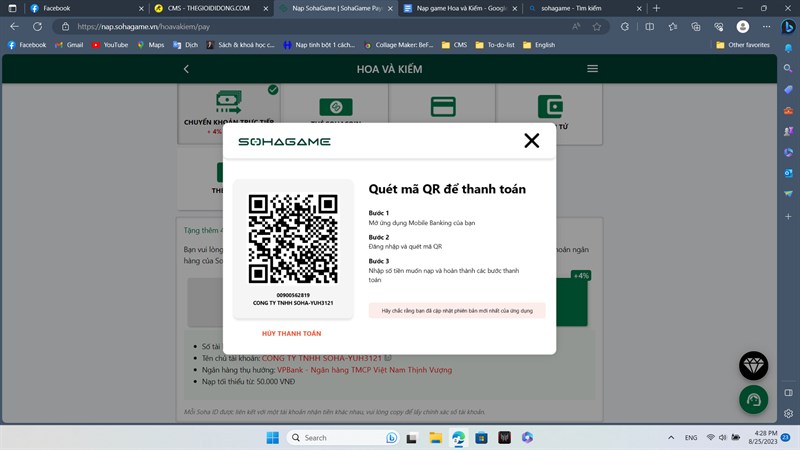Viewport: 800px width, 450px height.
Task: Open Edge sidebar settings gear
Action: click(x=788, y=413)
